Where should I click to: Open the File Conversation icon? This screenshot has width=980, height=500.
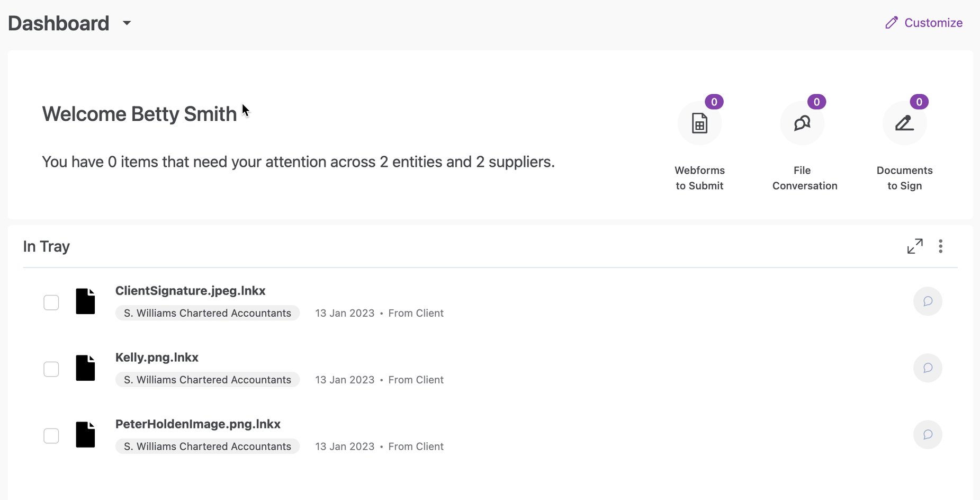coord(802,123)
